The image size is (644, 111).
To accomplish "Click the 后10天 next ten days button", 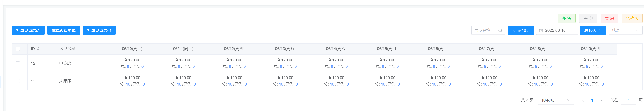I will point(592,30).
